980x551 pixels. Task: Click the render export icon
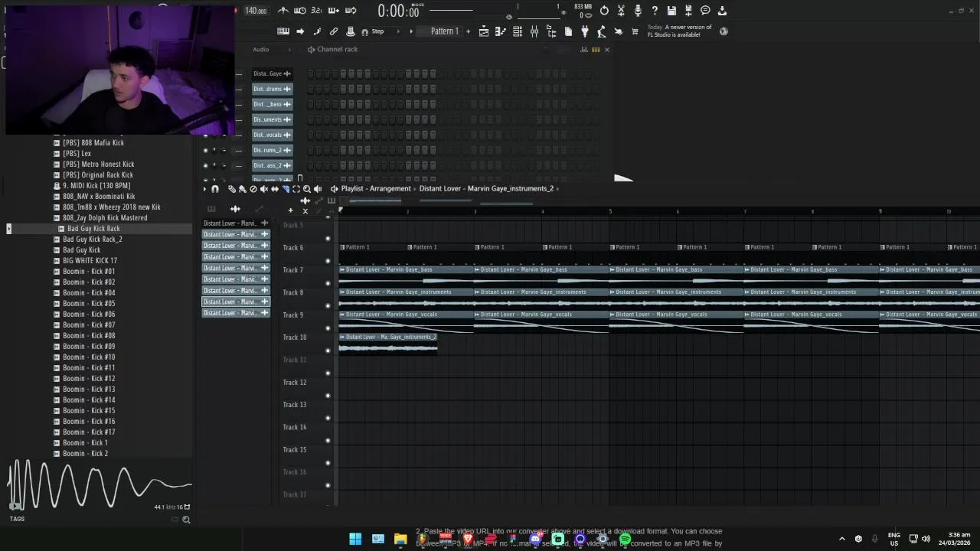(688, 11)
